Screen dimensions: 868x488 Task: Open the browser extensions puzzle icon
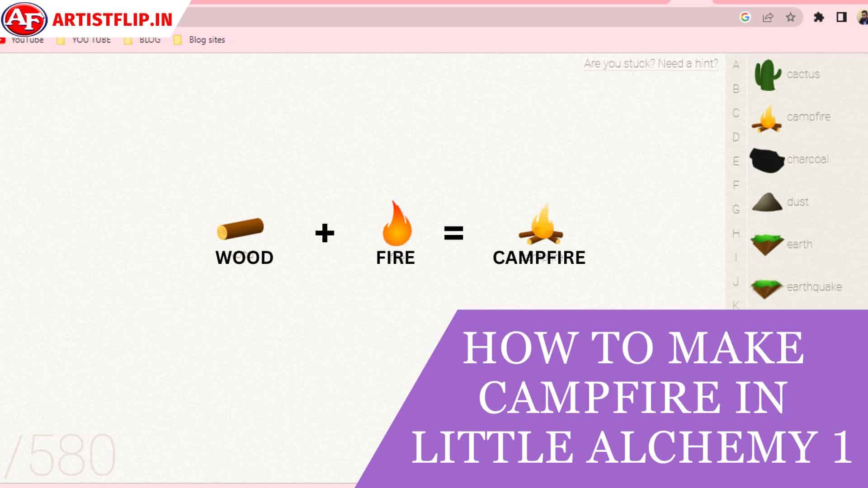click(x=819, y=17)
